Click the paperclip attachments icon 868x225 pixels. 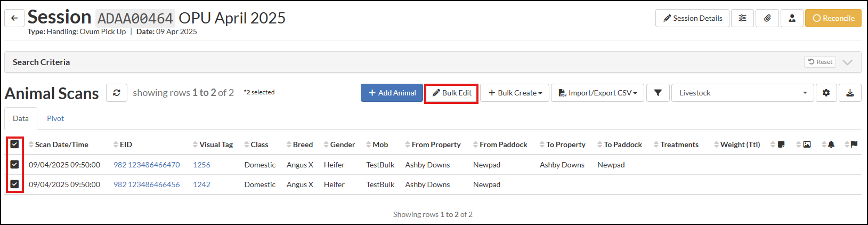tap(767, 18)
